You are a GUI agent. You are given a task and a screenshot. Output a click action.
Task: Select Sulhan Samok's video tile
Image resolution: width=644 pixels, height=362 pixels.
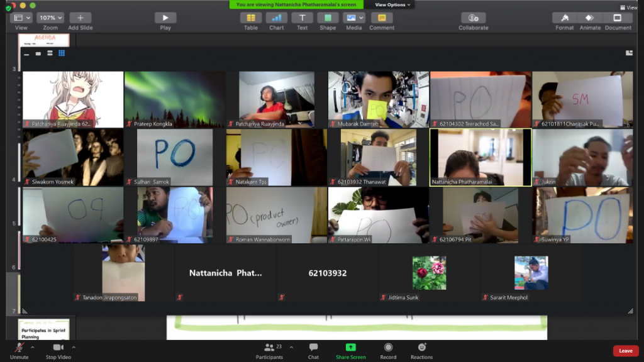click(175, 157)
